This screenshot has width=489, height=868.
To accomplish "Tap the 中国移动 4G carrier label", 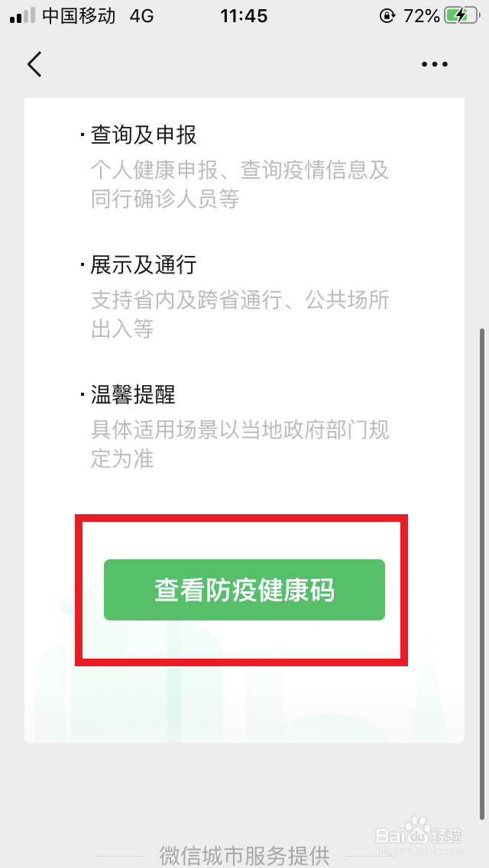I will [x=98, y=16].
